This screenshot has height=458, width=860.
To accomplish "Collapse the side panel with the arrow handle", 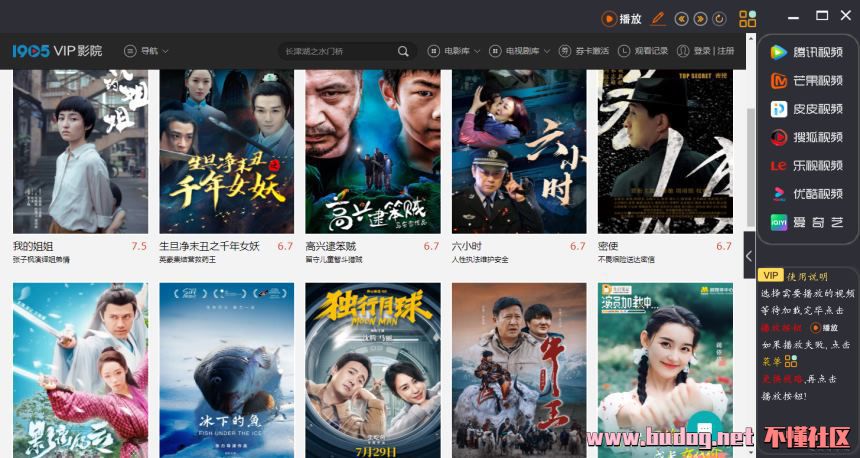I will point(749,255).
